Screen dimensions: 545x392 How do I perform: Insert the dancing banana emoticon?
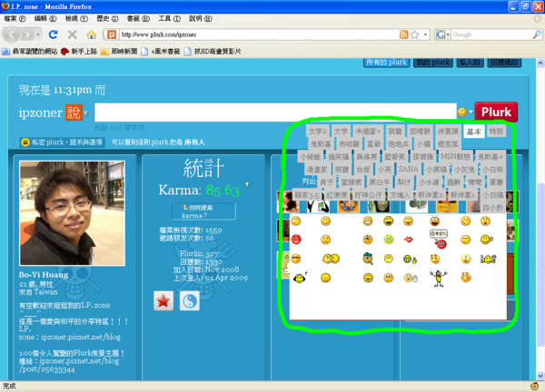(x=439, y=279)
